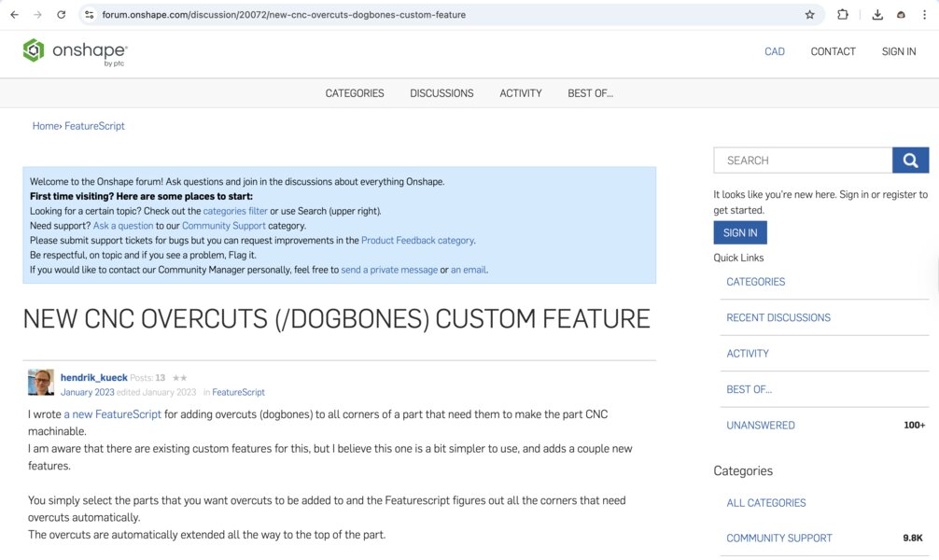Open hendrik_kueck's profile name link
The image size is (939, 560).
tap(94, 377)
